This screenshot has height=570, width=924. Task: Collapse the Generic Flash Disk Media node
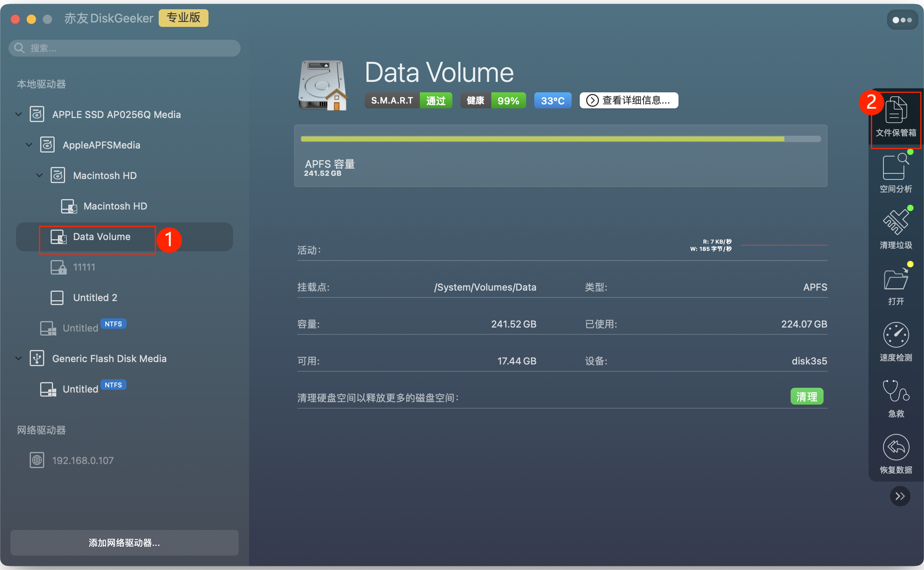click(x=18, y=358)
